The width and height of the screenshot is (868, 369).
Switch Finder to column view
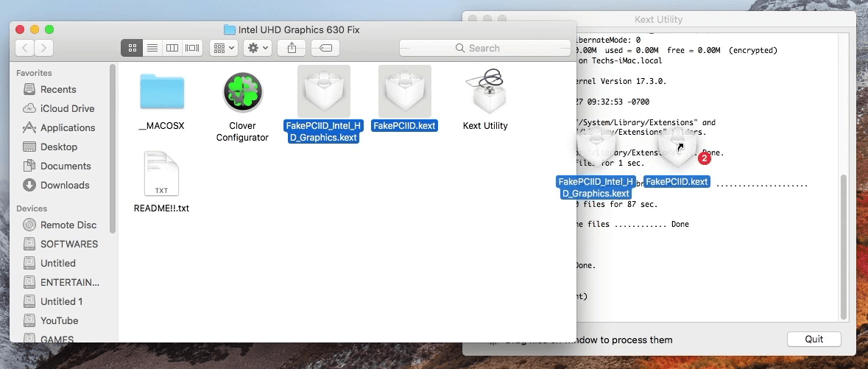pyautogui.click(x=172, y=48)
